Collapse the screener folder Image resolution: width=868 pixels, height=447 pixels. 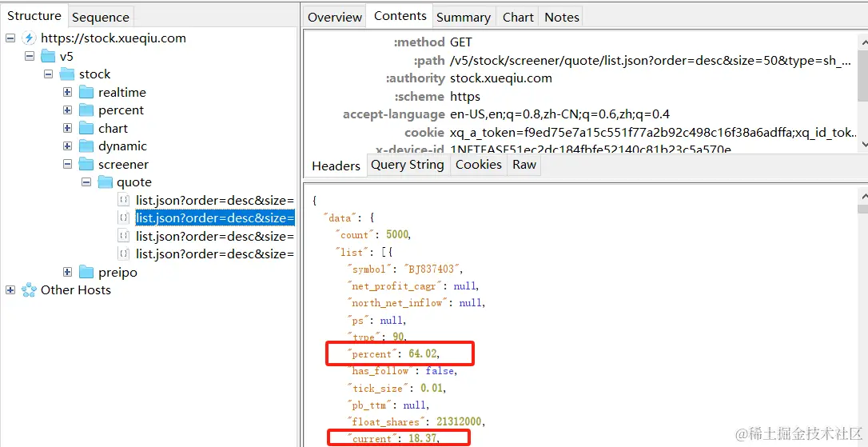pos(67,165)
